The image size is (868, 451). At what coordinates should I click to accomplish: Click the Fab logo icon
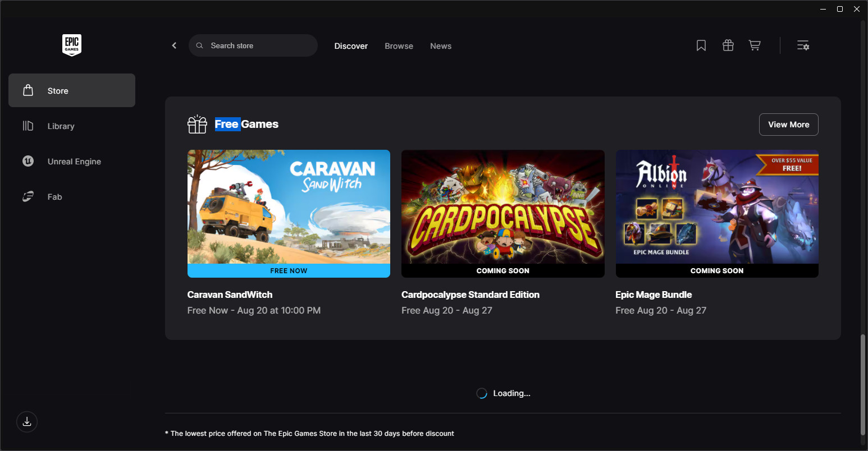click(x=28, y=196)
